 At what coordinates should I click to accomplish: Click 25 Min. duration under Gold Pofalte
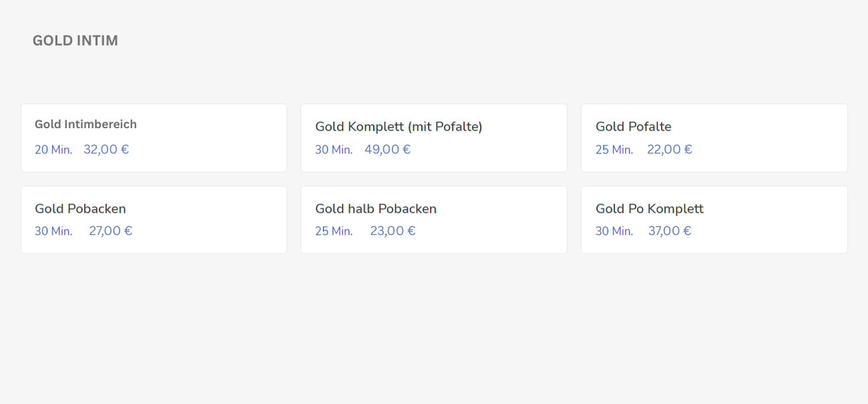tap(614, 150)
